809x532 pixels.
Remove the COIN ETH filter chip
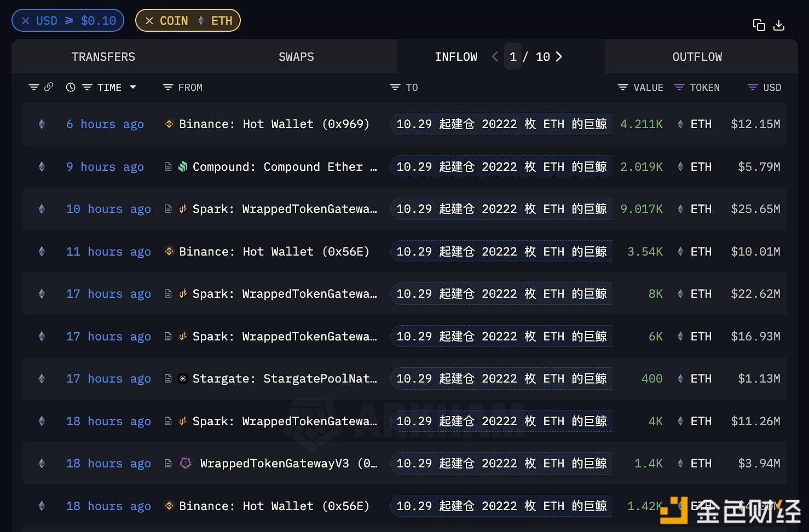point(149,21)
